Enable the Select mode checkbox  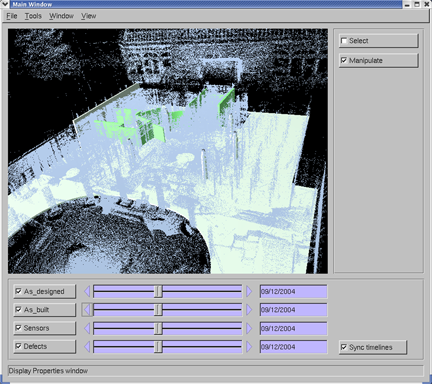click(x=344, y=41)
